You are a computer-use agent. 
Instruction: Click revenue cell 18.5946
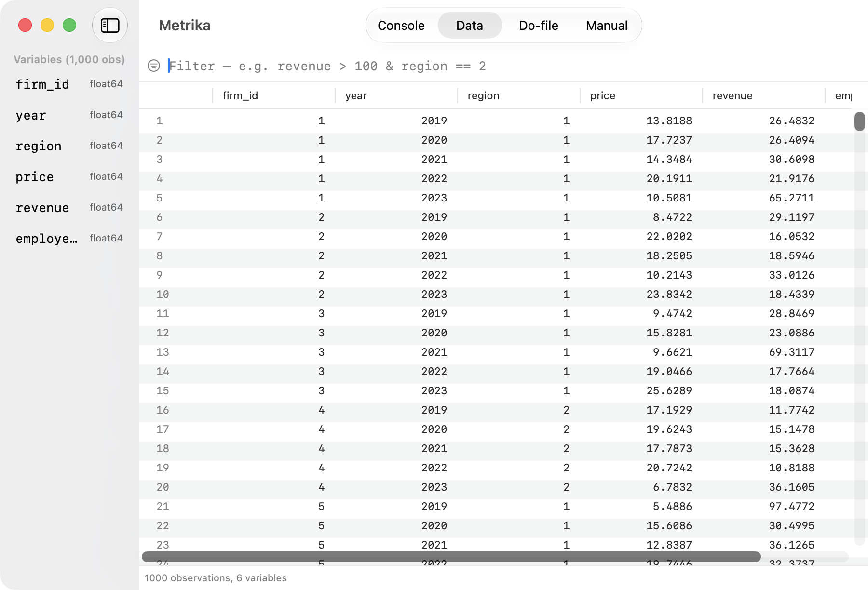(x=791, y=255)
